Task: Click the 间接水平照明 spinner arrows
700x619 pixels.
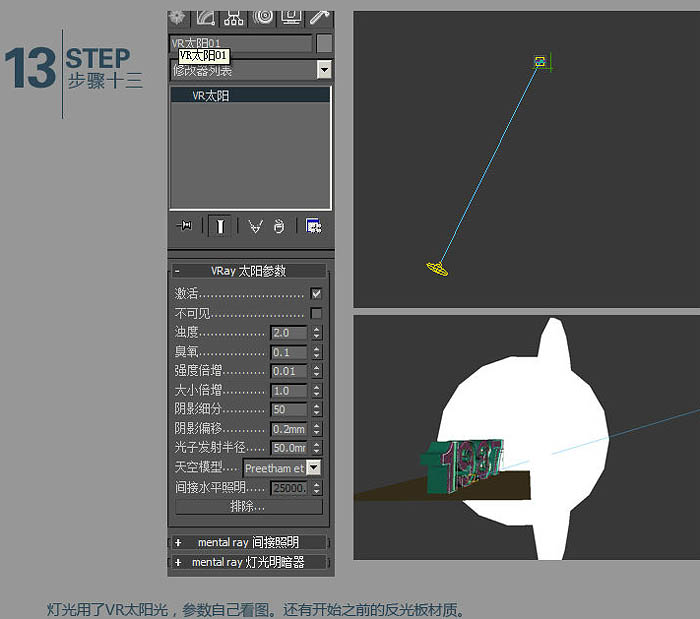Action: point(317,488)
